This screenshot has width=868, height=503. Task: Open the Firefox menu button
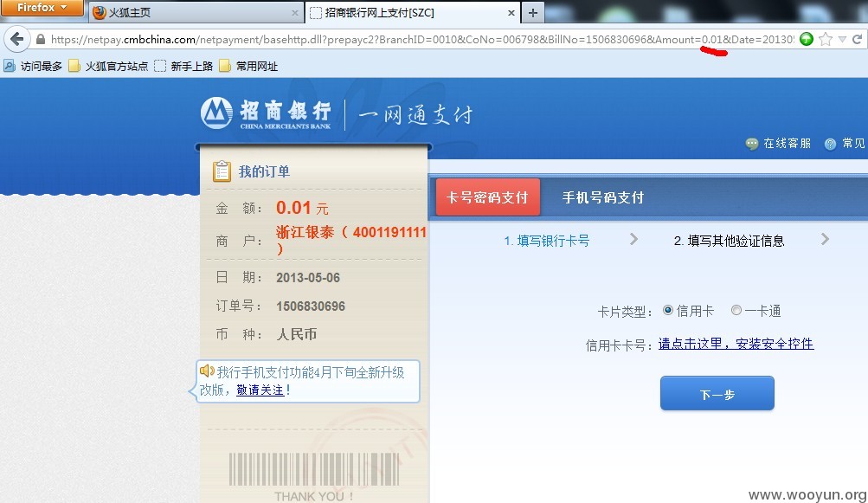point(42,8)
